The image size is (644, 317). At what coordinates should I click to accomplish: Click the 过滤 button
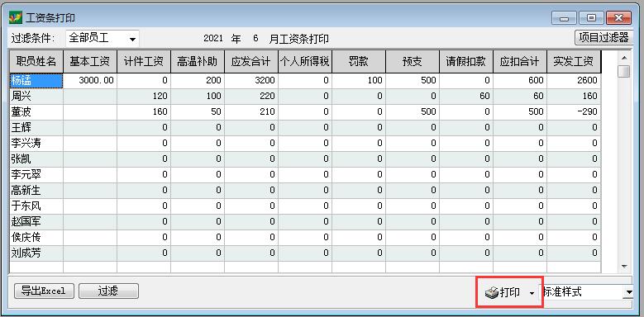(x=108, y=291)
